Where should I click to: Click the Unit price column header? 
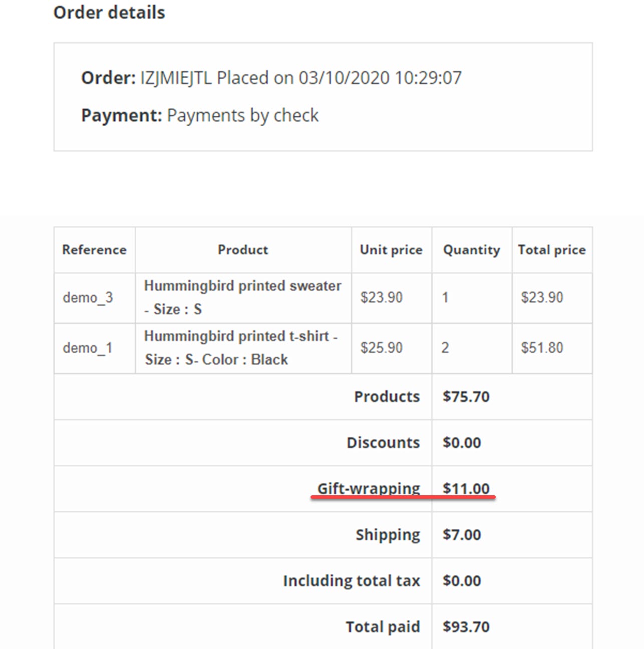(x=391, y=250)
